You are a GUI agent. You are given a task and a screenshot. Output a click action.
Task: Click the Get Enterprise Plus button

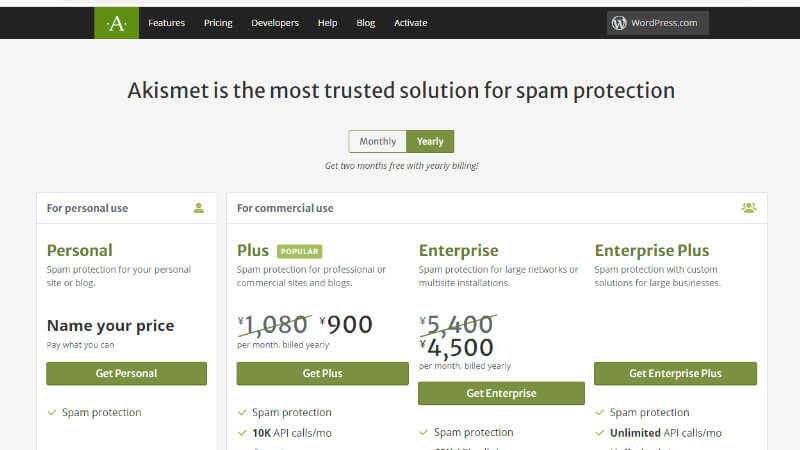click(x=675, y=373)
